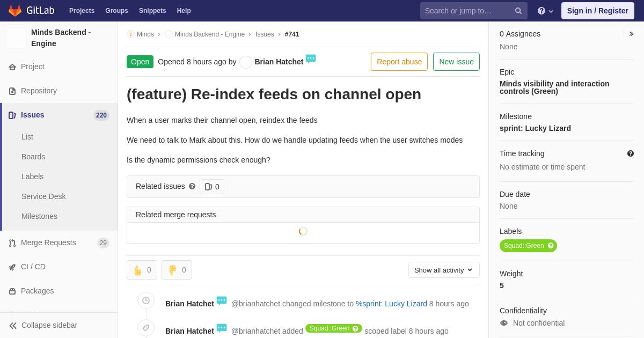Click Brian Hatchet author name at top
The image size is (644, 338).
click(279, 62)
